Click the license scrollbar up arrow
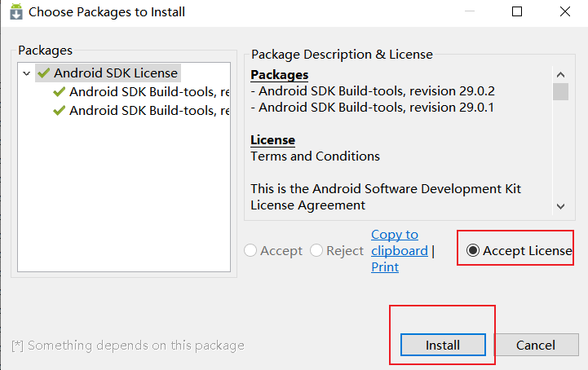The width and height of the screenshot is (588, 370). (560, 75)
